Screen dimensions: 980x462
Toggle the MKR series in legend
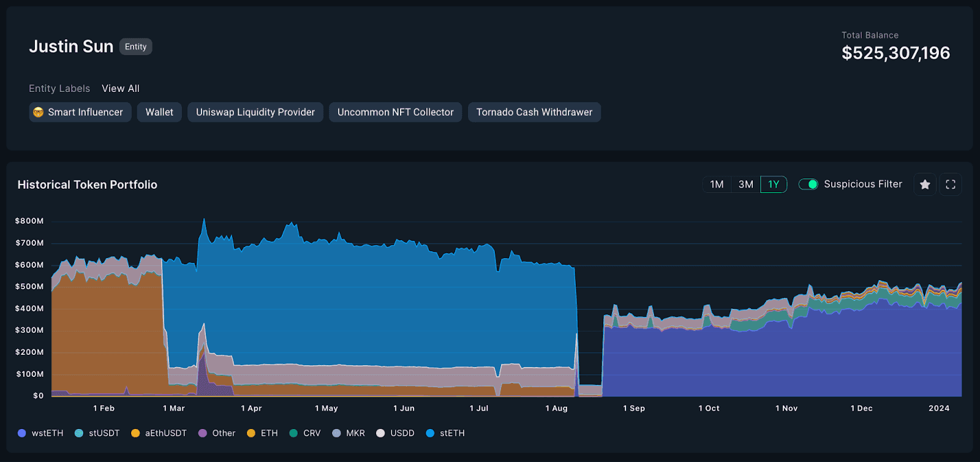(x=349, y=433)
